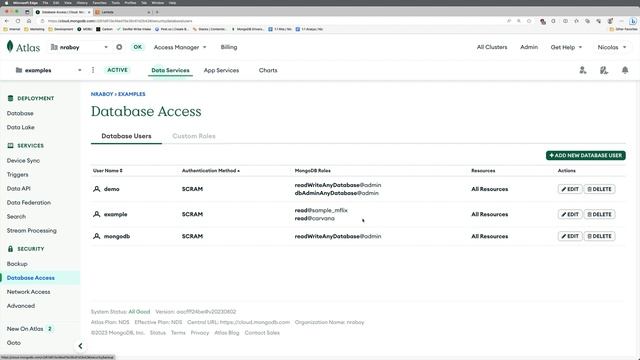Switch to Data Services tab

(x=170, y=70)
